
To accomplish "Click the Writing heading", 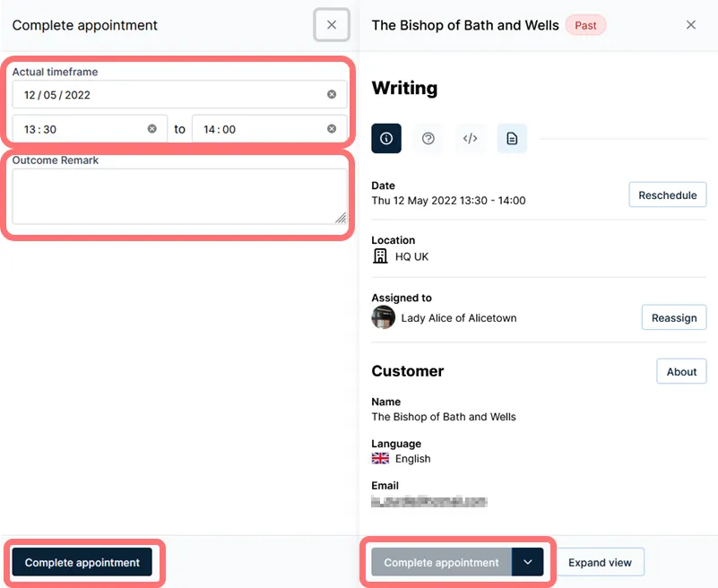I will 404,88.
